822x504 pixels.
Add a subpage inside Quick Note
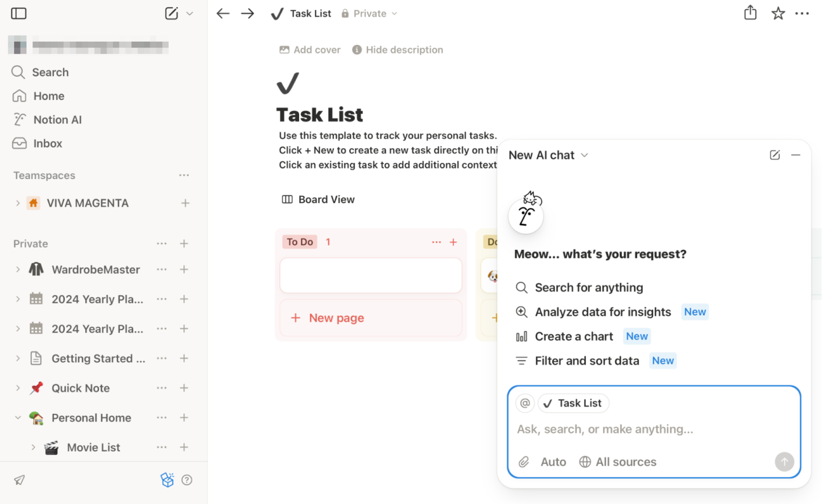(184, 388)
